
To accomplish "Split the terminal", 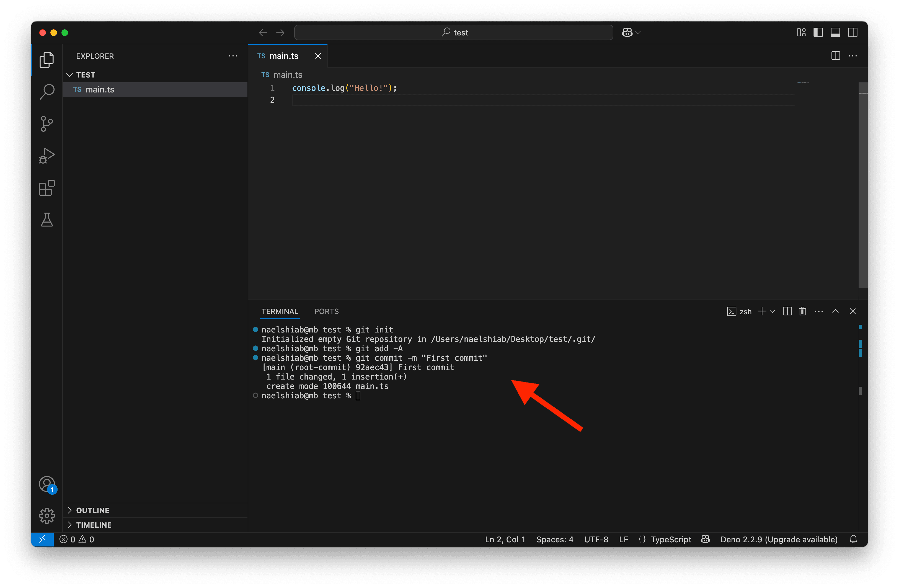I will [787, 311].
